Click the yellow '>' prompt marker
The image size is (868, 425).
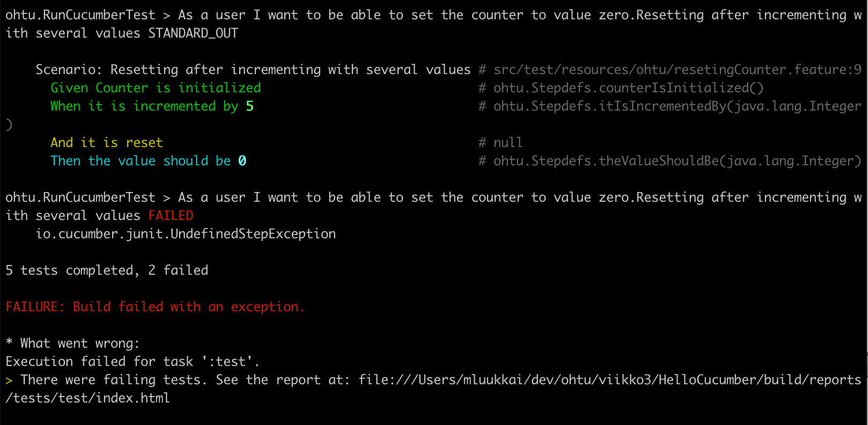(9, 380)
